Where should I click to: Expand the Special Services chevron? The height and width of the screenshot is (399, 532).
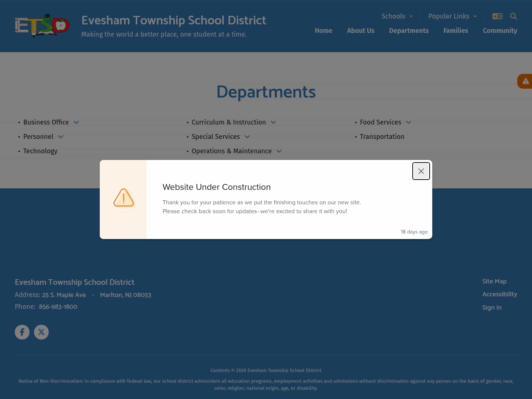coord(247,137)
